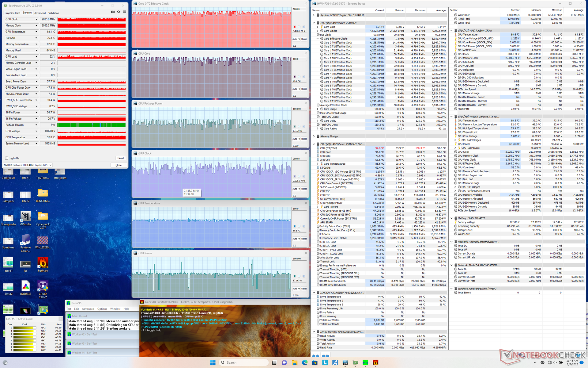Click the red color box in the Core 0 T0 graph
The height and width of the screenshot is (368, 588).
coord(295,27)
